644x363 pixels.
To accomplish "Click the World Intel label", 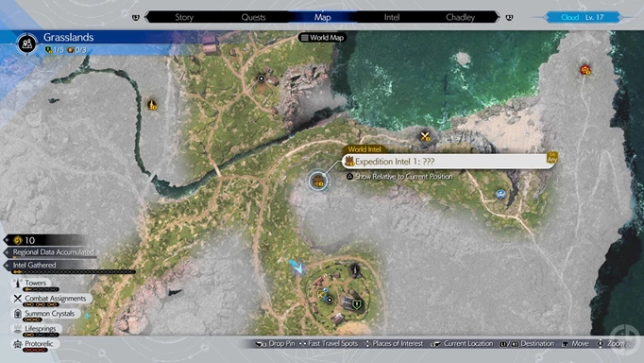I will 364,149.
